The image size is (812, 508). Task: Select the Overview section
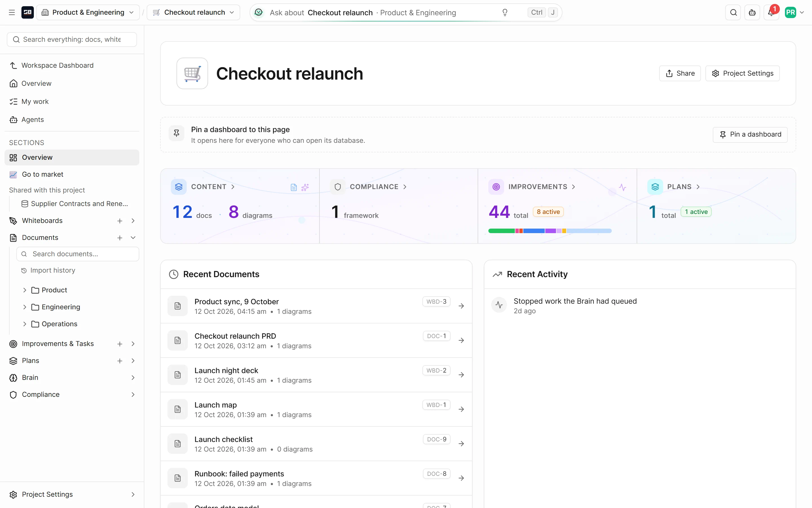click(x=72, y=157)
